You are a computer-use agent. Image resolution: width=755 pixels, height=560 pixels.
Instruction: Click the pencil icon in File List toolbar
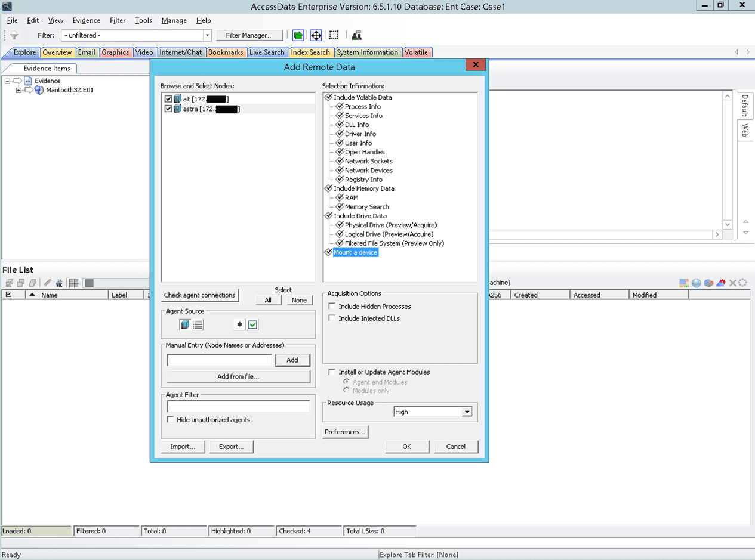48,283
